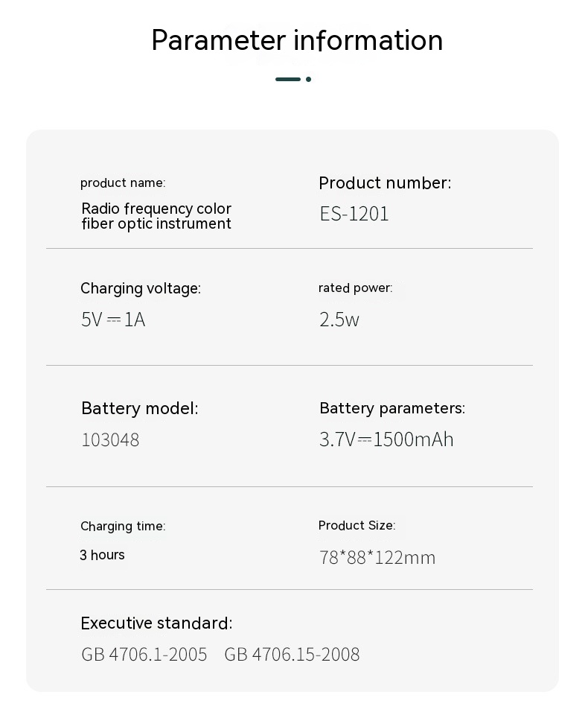Click the Charging time label

123,527
